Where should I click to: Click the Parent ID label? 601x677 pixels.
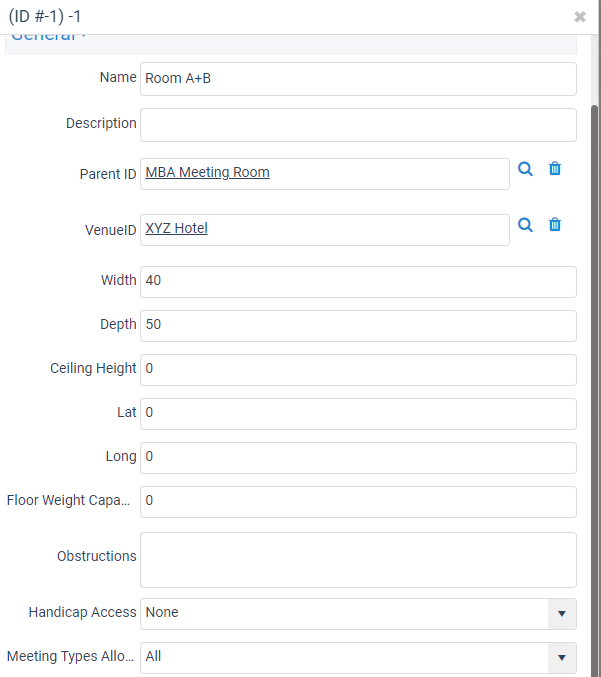point(108,174)
